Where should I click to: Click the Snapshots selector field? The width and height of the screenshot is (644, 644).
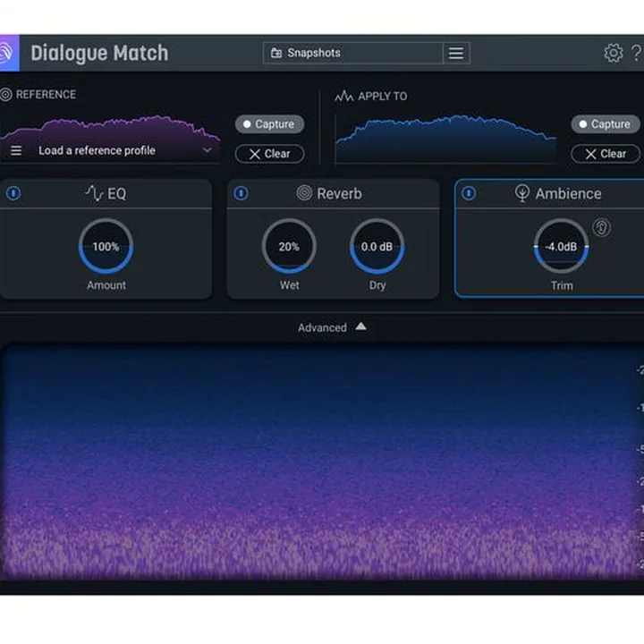pyautogui.click(x=352, y=53)
